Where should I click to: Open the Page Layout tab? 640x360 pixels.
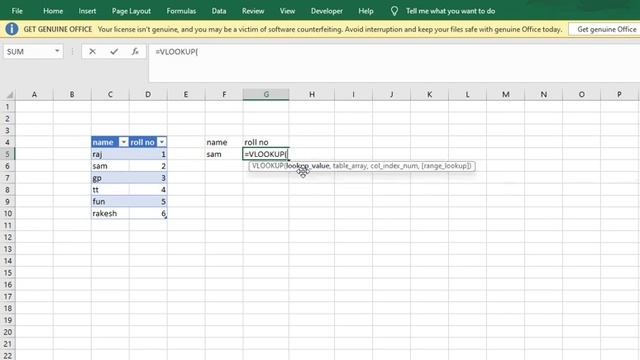131,11
